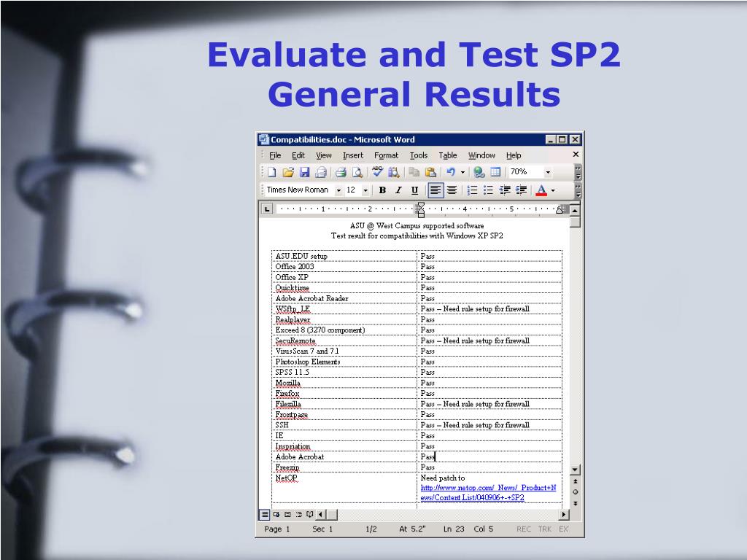Click Tables and Borders icon
The image size is (747, 560).
(x=495, y=172)
